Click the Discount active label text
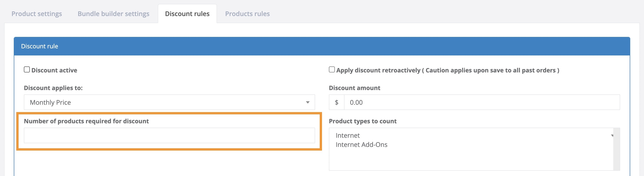This screenshot has width=644, height=176. click(x=54, y=70)
